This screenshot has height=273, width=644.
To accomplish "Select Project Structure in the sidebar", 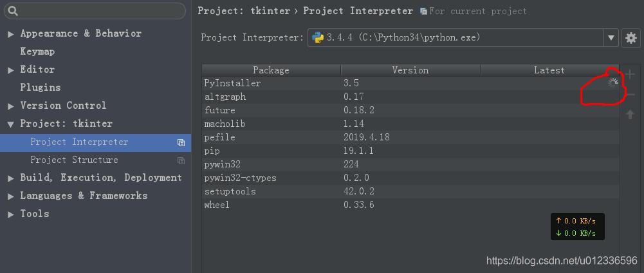I will [74, 160].
